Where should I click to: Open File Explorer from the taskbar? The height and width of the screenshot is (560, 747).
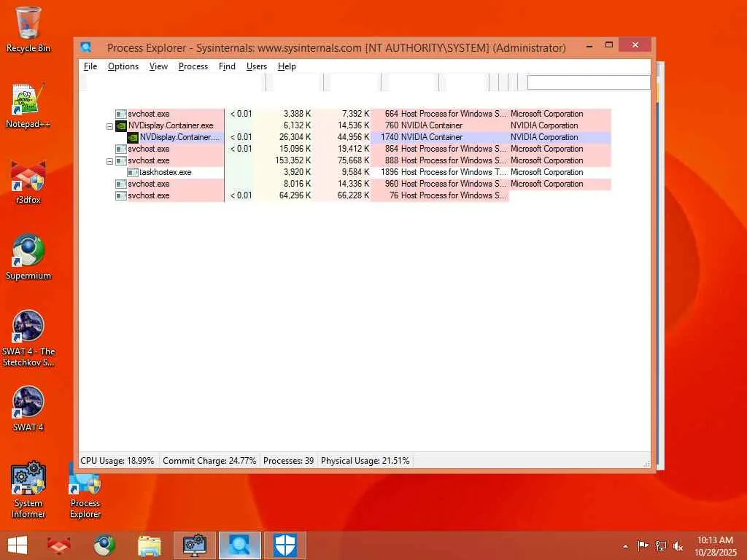pyautogui.click(x=149, y=545)
